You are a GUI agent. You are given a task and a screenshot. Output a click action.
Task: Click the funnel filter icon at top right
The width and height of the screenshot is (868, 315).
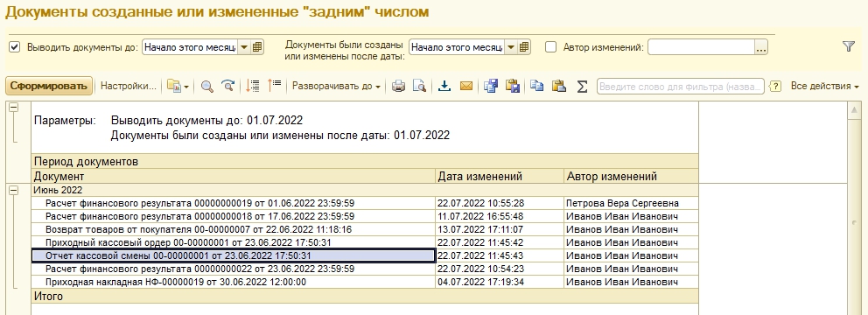coord(849,47)
